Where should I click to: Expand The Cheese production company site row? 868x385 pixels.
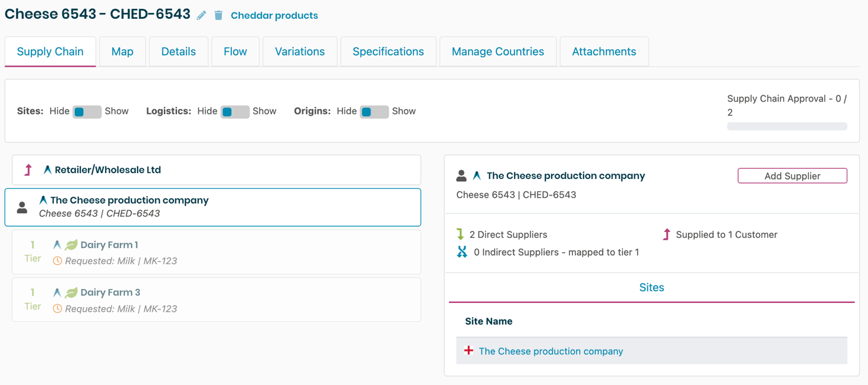point(469,351)
